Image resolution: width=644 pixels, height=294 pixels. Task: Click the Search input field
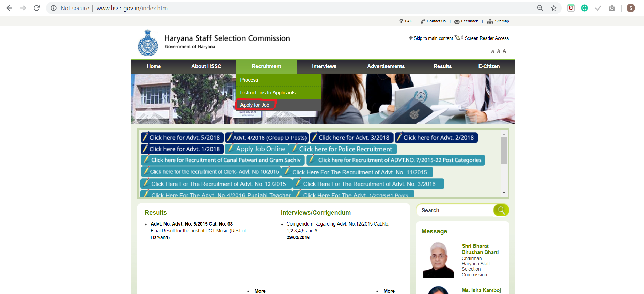point(456,210)
